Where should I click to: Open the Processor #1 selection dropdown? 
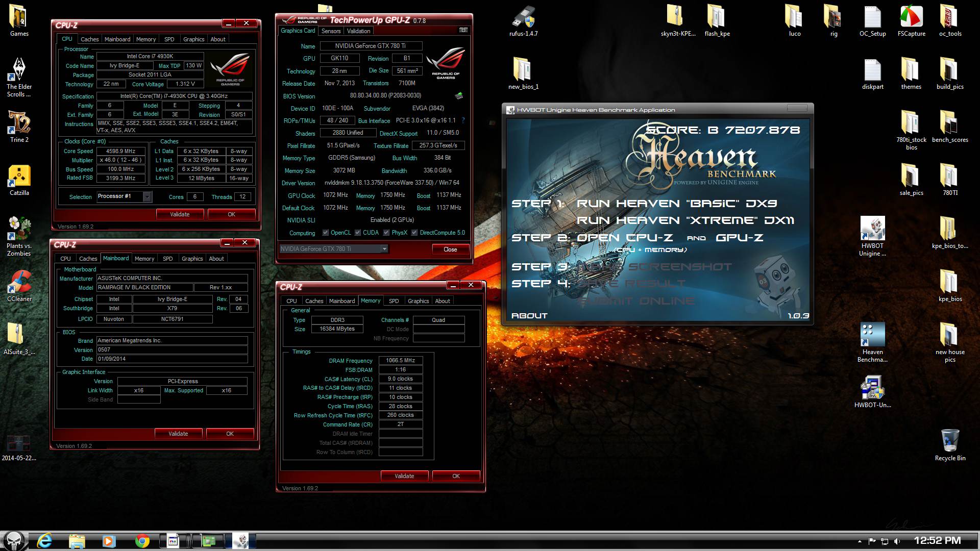click(147, 196)
